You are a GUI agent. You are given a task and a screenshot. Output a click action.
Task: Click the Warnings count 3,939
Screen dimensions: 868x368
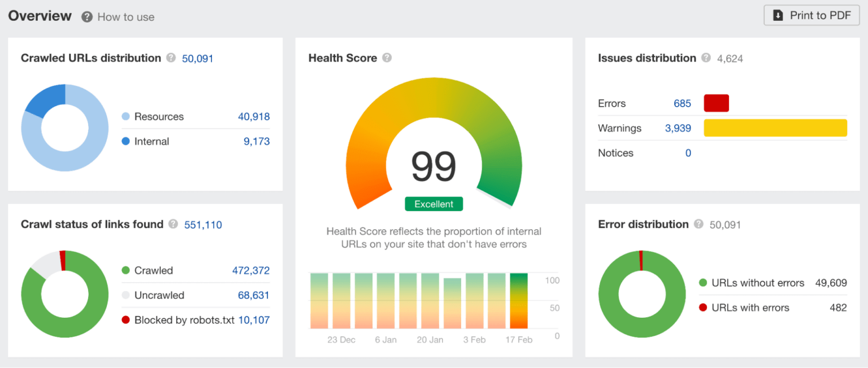click(x=678, y=128)
